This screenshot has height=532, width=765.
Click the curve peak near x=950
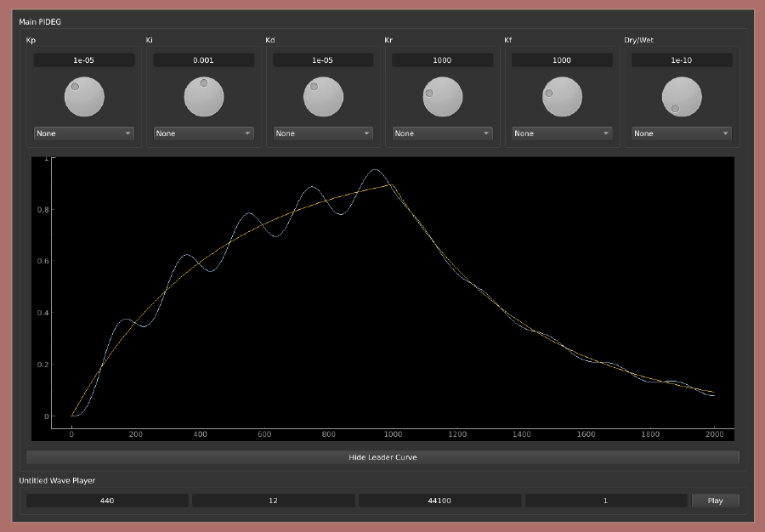tap(374, 170)
